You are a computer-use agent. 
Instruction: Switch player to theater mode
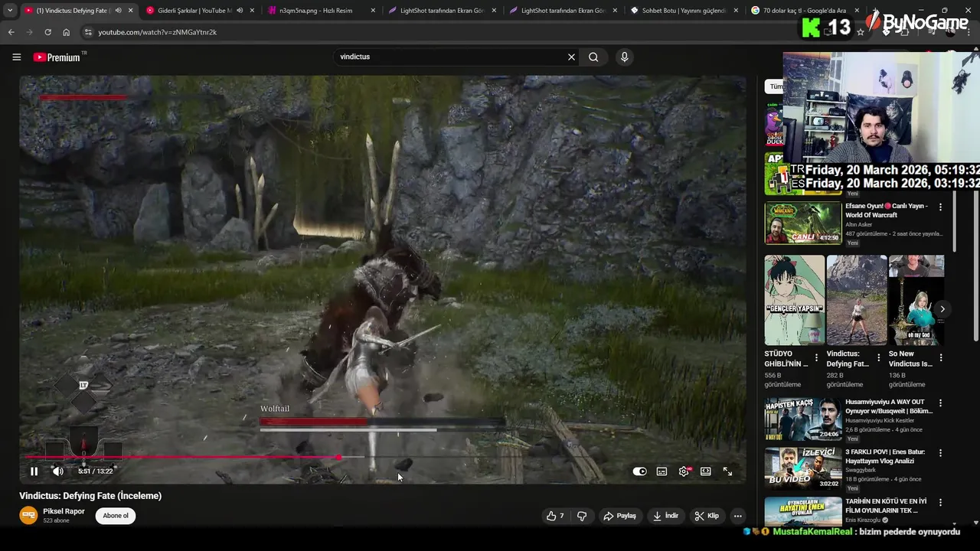[705, 471]
